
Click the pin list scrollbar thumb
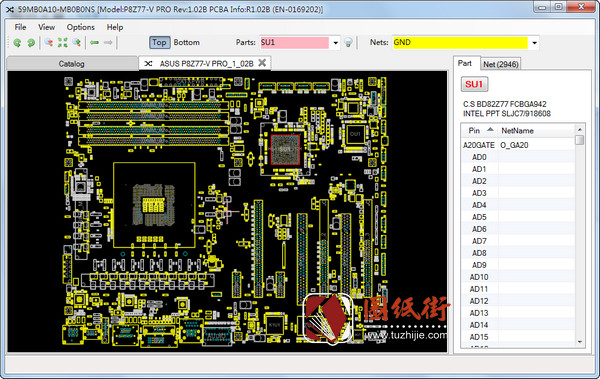580,140
